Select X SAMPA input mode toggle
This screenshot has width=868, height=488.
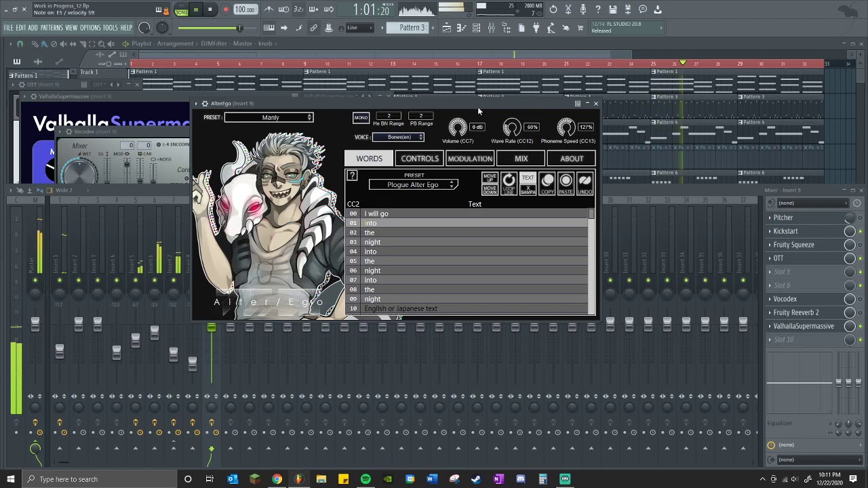(x=528, y=190)
